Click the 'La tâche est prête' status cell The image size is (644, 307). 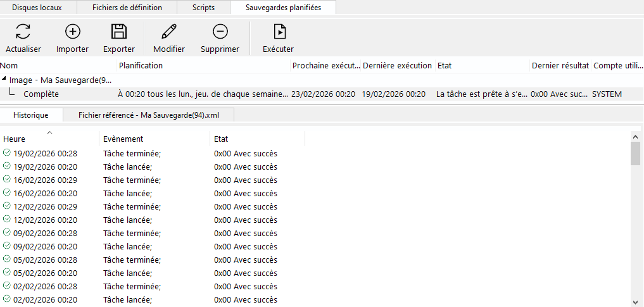coord(482,94)
